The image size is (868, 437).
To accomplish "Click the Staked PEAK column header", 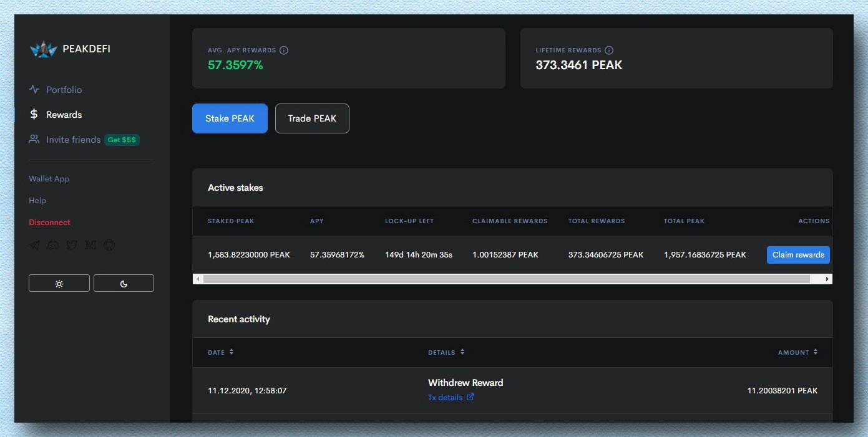I will (231, 221).
